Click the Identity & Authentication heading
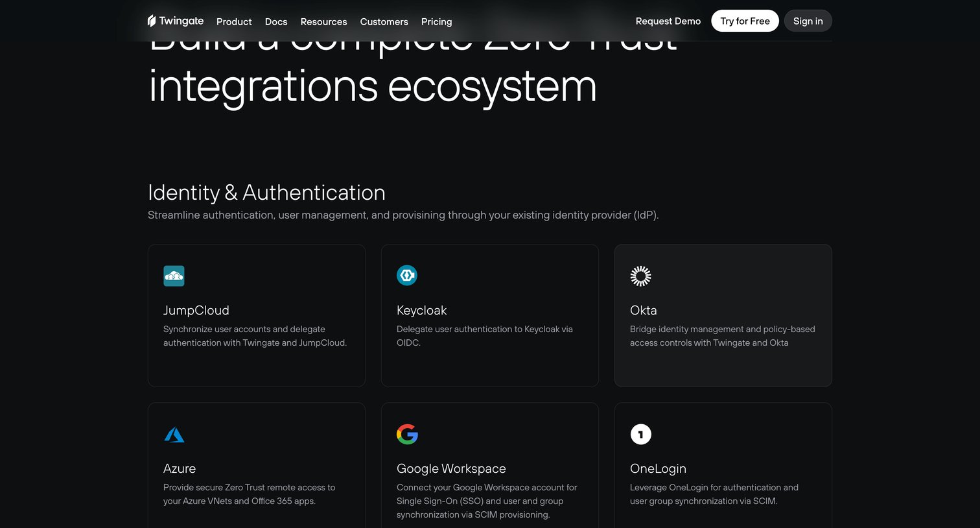The width and height of the screenshot is (980, 528). click(x=266, y=193)
